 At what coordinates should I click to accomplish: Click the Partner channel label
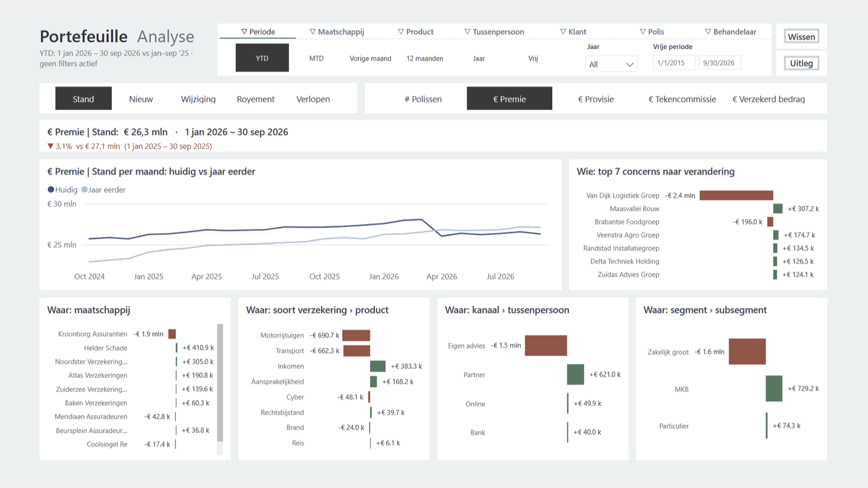474,375
